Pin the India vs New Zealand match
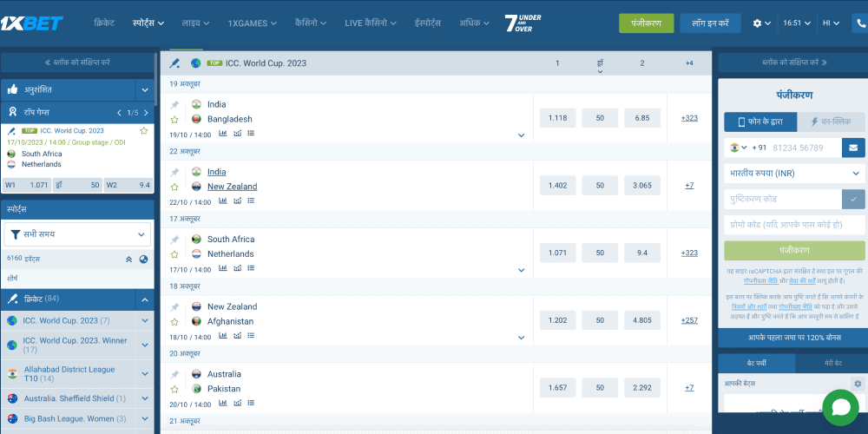The height and width of the screenshot is (434, 868). tap(174, 172)
